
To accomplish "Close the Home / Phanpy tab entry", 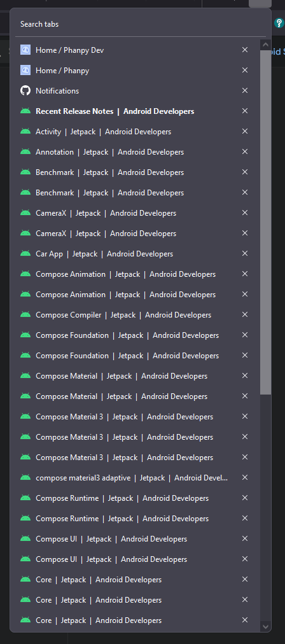I will click(x=245, y=70).
